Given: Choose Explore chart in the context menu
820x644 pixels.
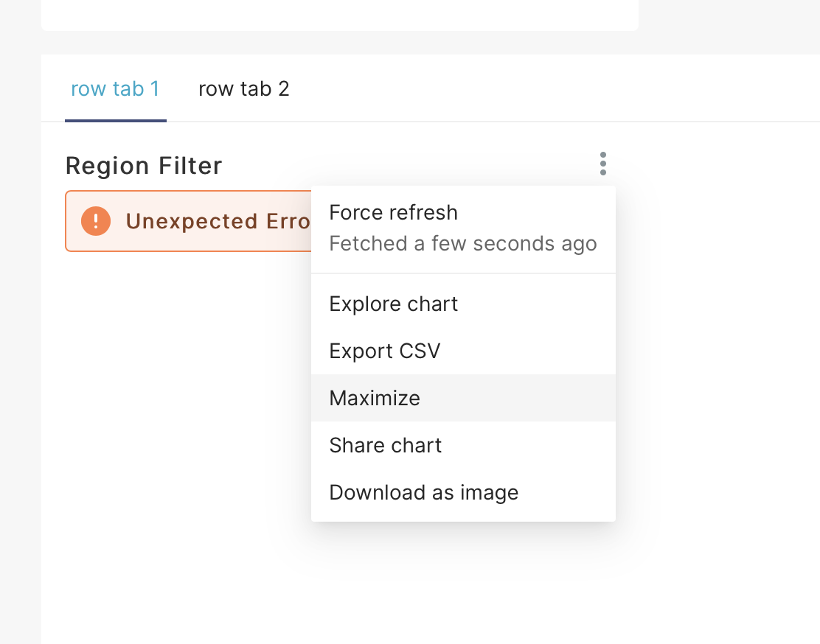Looking at the screenshot, I should click(393, 304).
